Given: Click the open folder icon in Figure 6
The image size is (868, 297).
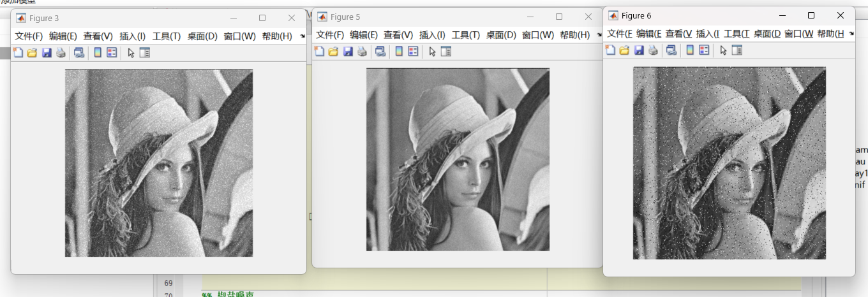Looking at the screenshot, I should 624,50.
